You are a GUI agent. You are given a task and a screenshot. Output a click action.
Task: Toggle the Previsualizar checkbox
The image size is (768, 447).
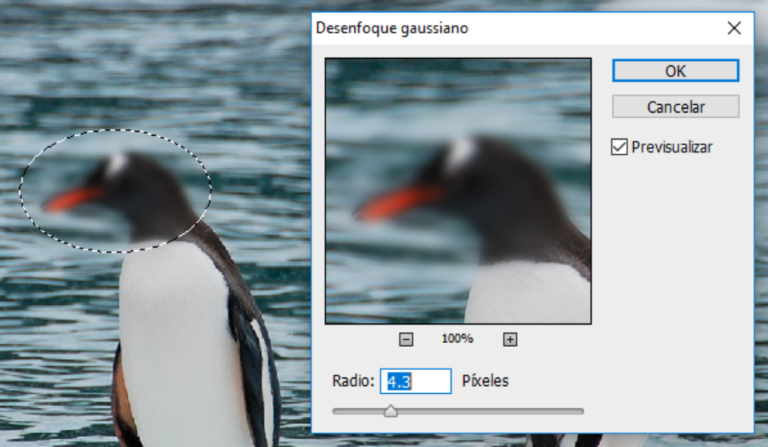click(x=619, y=147)
